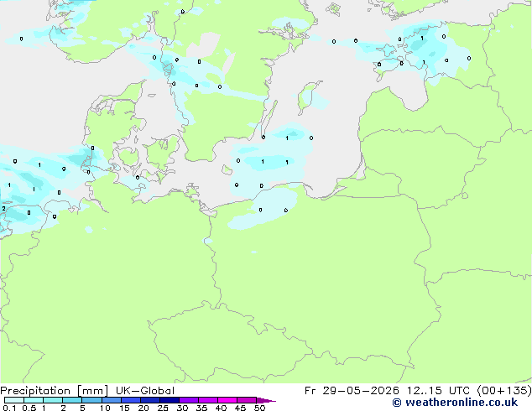
Task: Click the legend scale label "50"
Action: 259,408
